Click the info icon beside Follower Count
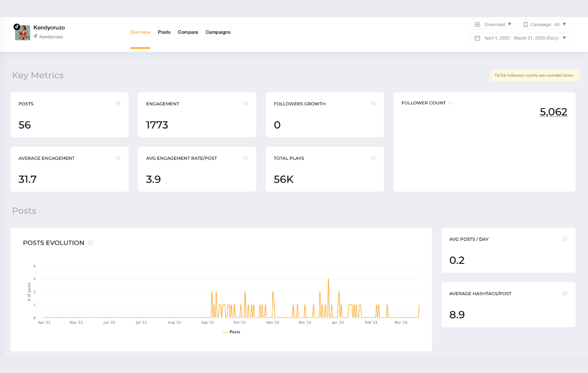Viewport: 588px width, 373px height. click(x=450, y=103)
